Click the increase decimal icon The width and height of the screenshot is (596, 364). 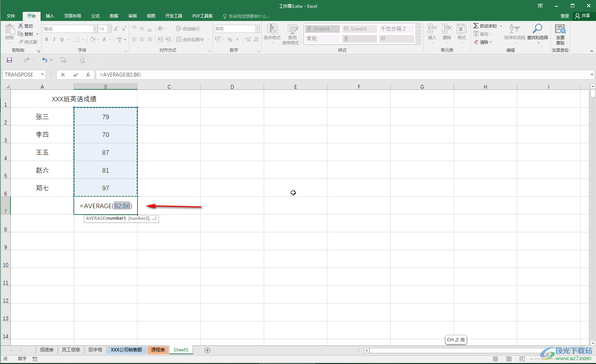(248, 39)
